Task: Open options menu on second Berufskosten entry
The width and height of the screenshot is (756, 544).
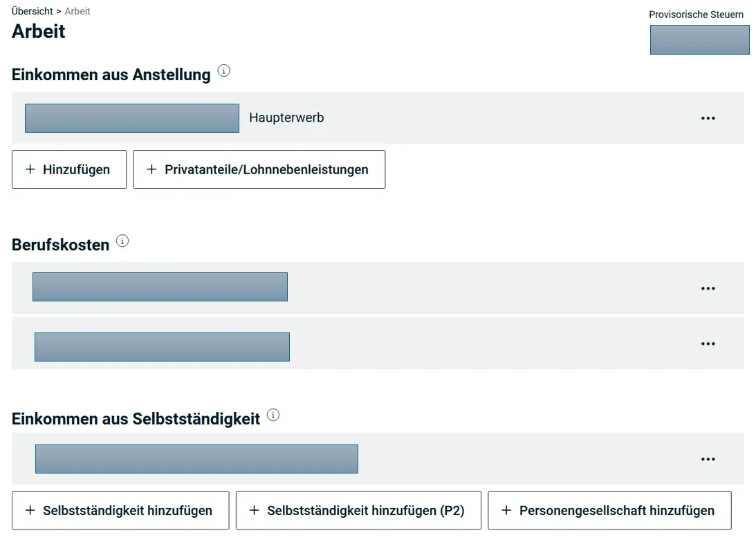Action: click(x=708, y=343)
